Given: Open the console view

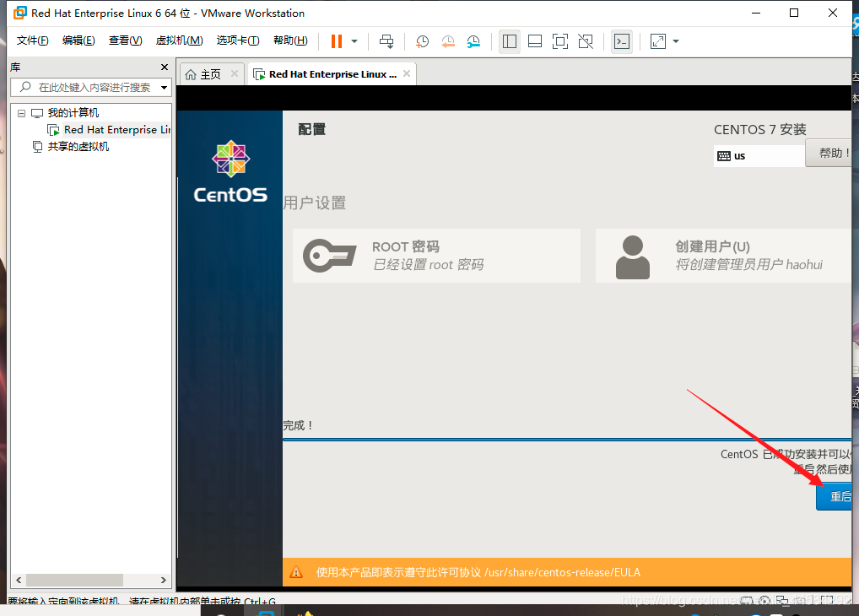Looking at the screenshot, I should [x=622, y=41].
